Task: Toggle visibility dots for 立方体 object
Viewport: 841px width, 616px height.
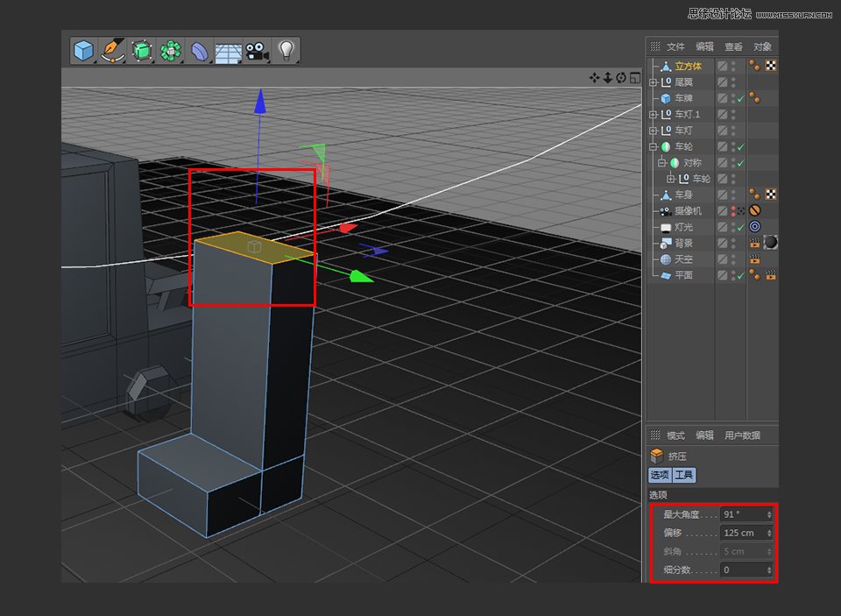Action: (x=732, y=66)
